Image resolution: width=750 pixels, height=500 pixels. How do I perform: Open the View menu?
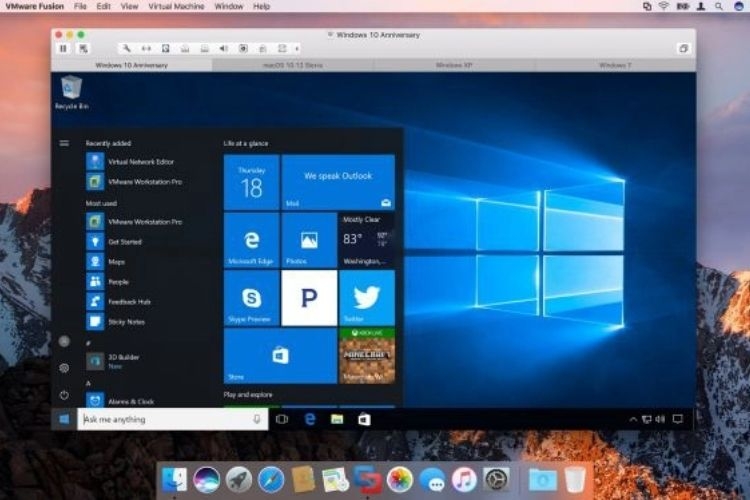tap(129, 6)
